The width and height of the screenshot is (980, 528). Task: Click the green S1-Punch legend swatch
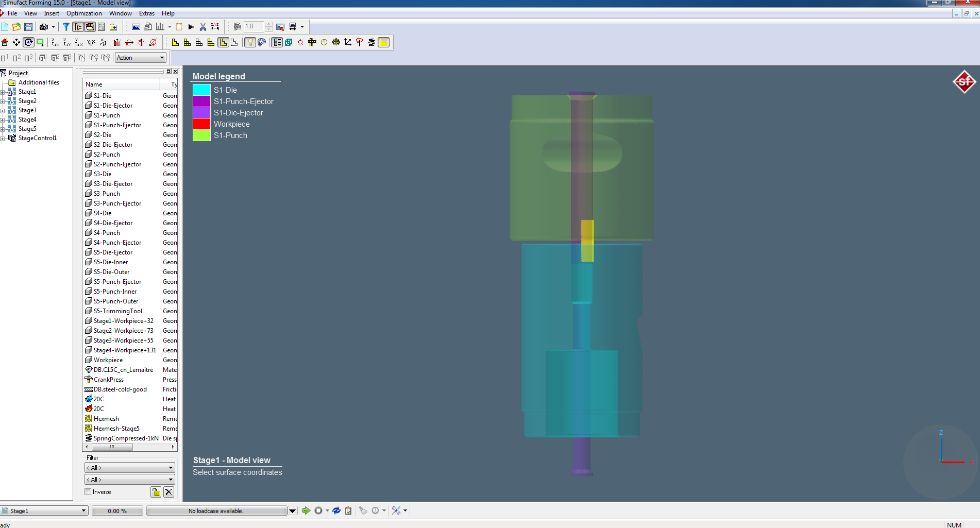pyautogui.click(x=201, y=135)
